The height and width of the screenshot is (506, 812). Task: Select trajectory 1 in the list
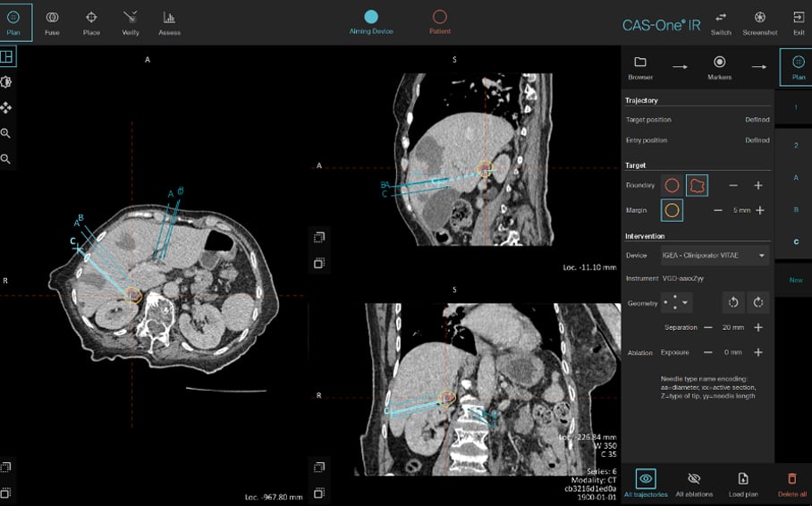click(796, 107)
